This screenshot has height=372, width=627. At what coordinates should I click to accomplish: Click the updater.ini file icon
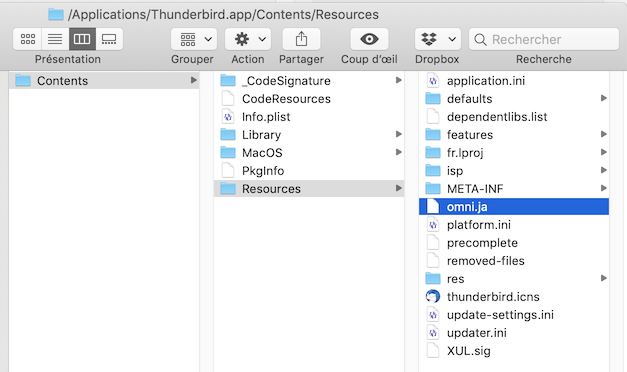pyautogui.click(x=433, y=333)
